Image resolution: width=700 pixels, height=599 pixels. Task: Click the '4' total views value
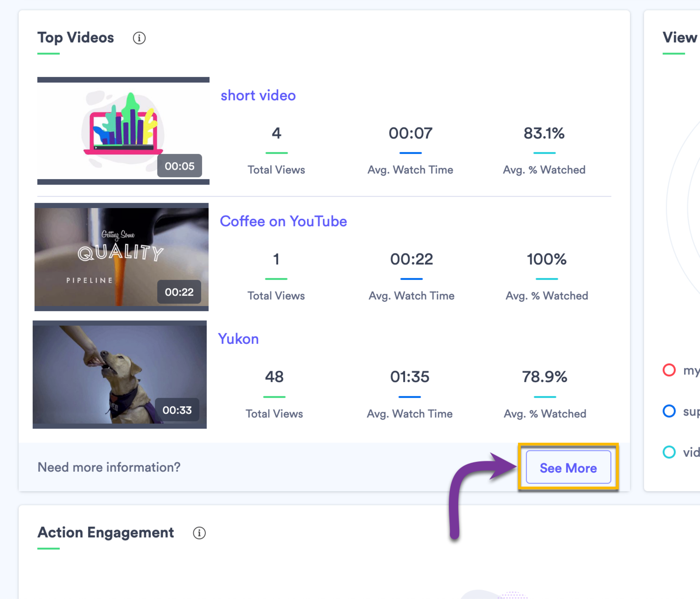point(276,133)
